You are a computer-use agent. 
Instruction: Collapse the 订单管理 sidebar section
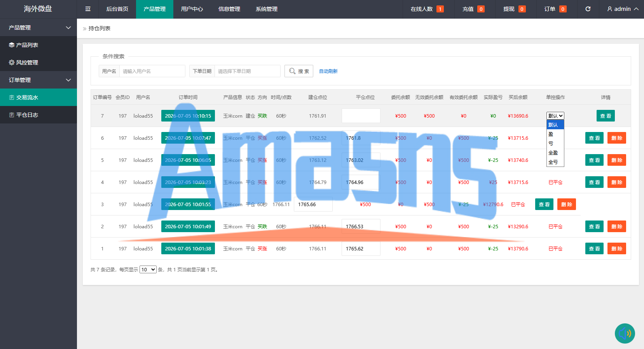pos(38,80)
